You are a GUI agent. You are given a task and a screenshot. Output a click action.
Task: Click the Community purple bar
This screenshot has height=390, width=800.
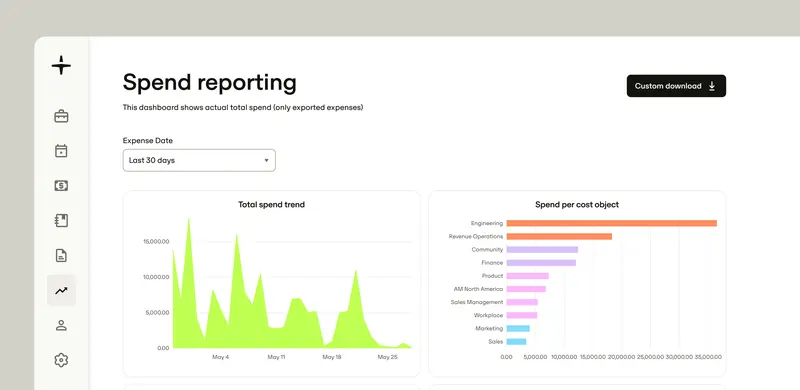pos(542,250)
